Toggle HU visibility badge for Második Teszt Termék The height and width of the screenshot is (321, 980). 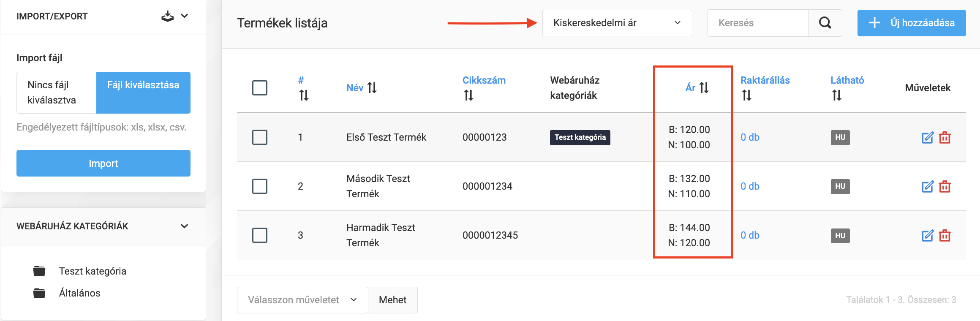pyautogui.click(x=840, y=186)
